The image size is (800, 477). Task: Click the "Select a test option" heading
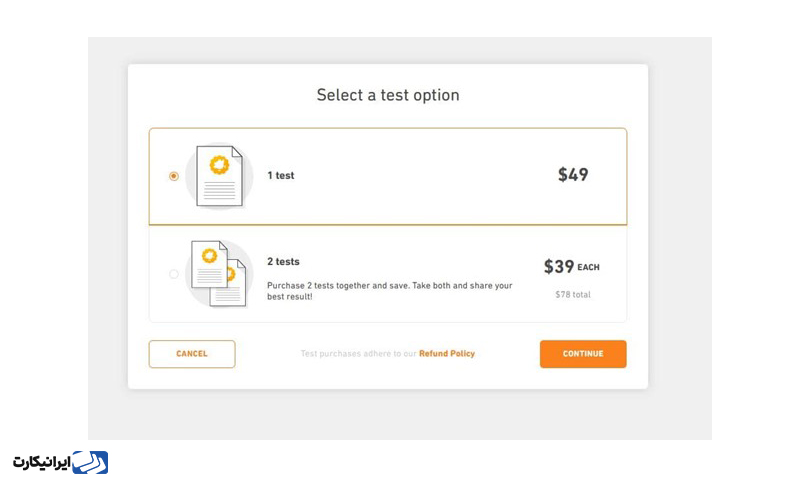tap(388, 95)
